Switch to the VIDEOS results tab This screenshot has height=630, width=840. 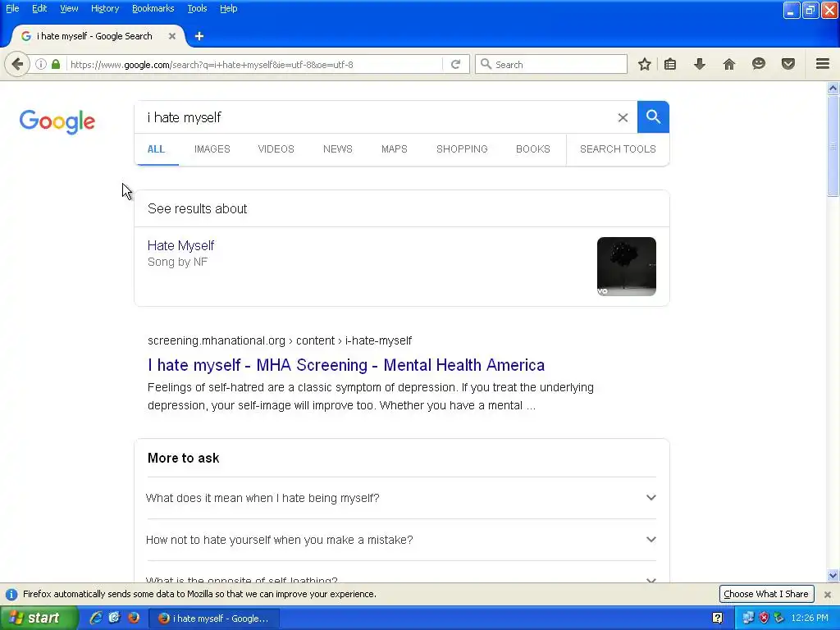pos(276,149)
